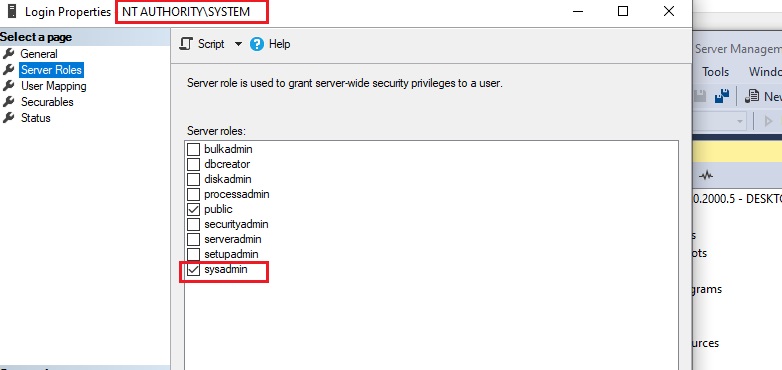The image size is (782, 370).
Task: Check the processadmin server role
Action: [193, 194]
